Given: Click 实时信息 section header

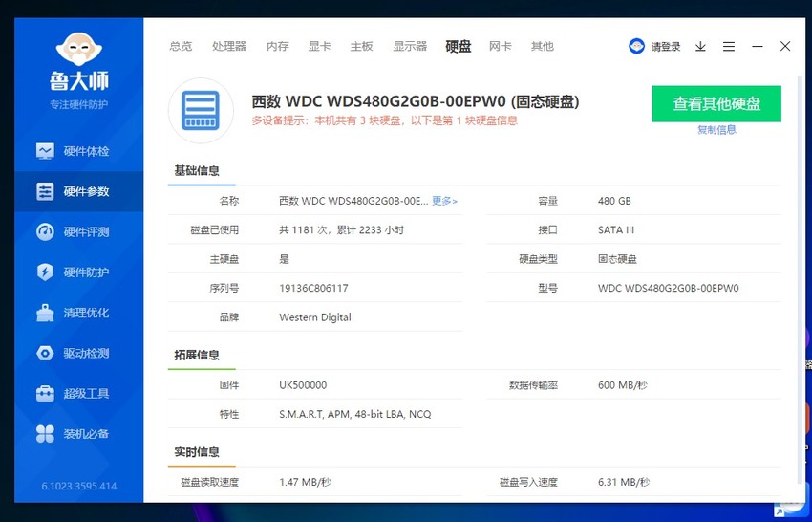Looking at the screenshot, I should (197, 452).
